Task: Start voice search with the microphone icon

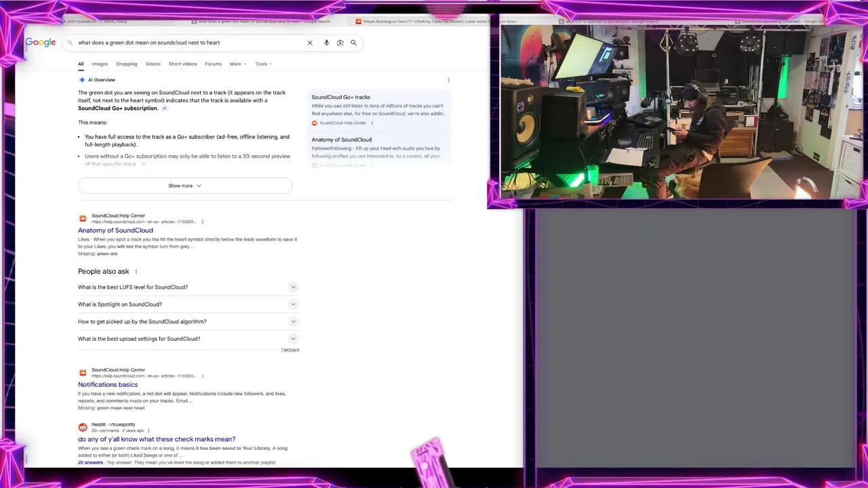Action: click(x=326, y=43)
